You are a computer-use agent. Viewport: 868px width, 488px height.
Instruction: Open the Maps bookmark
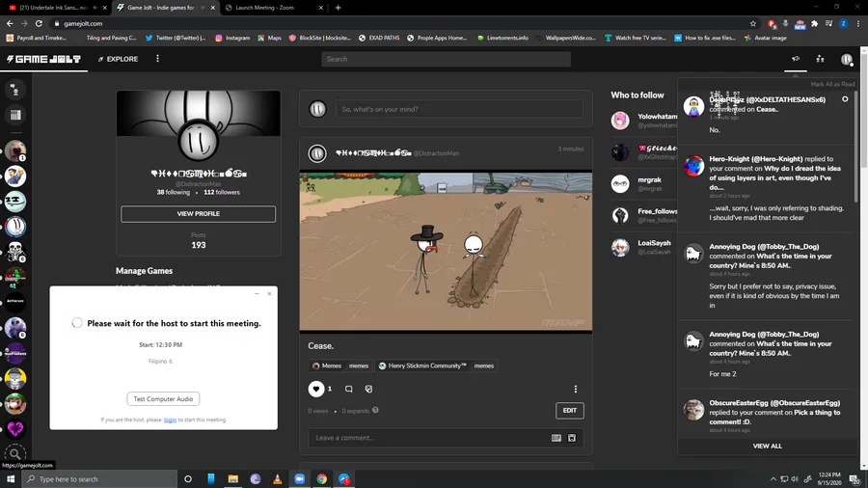[x=270, y=39]
